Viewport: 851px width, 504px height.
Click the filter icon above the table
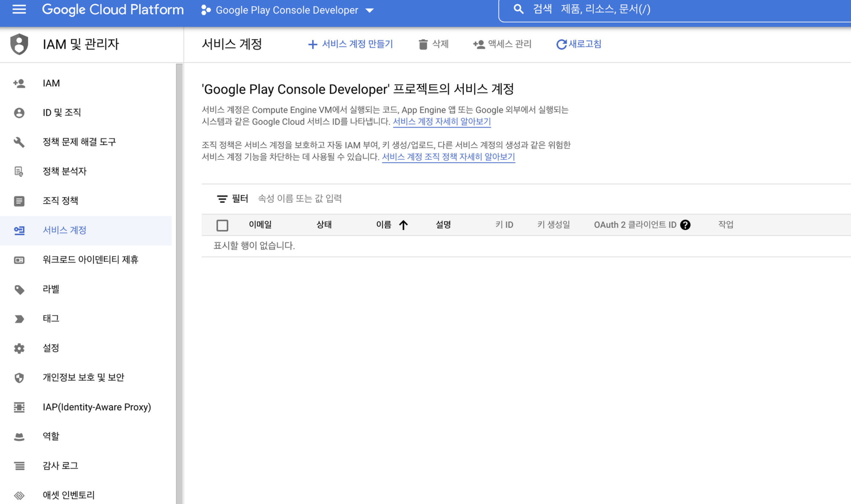coord(222,199)
